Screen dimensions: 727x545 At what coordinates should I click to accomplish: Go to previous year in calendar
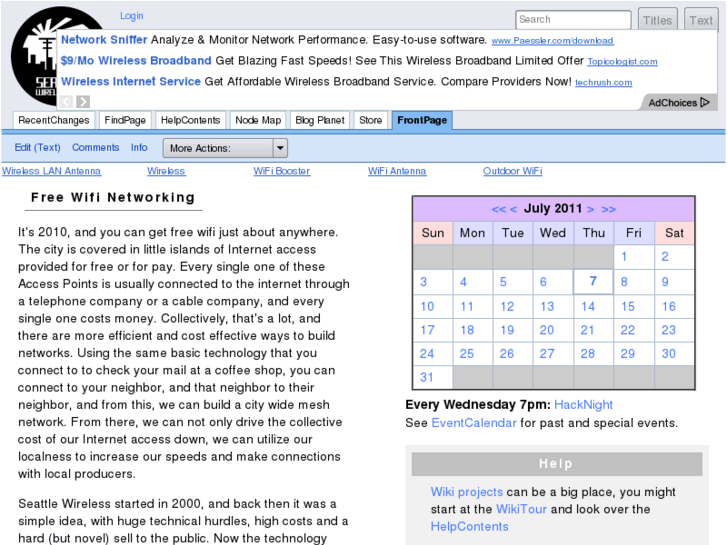[x=498, y=209]
